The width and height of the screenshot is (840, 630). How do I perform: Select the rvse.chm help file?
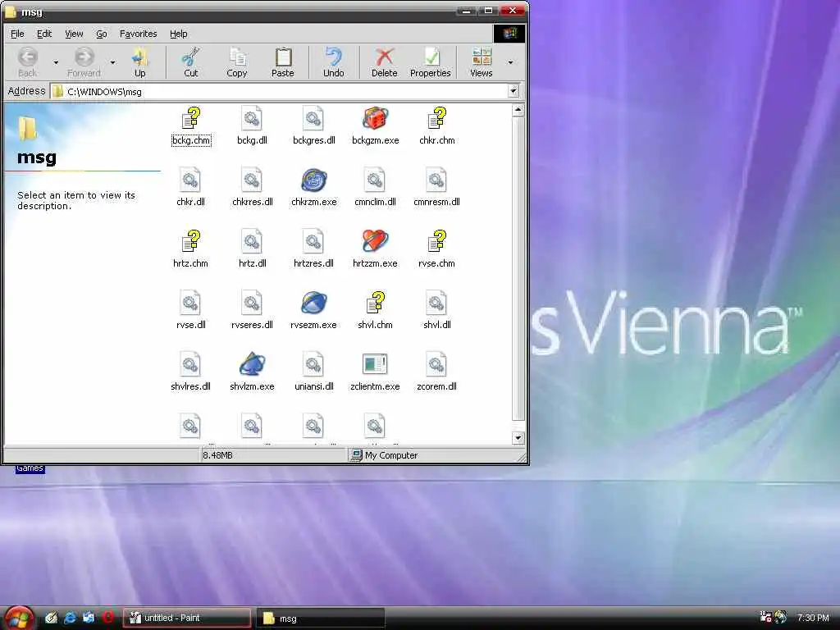point(436,249)
